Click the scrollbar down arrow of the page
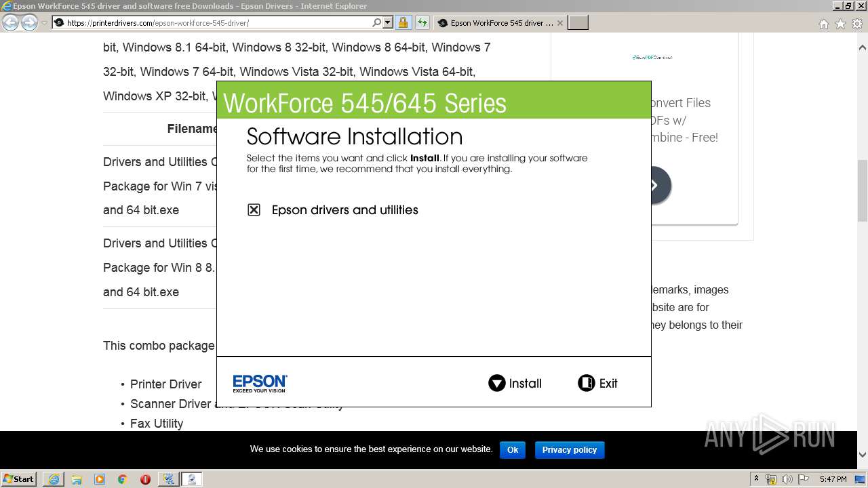Viewport: 868px width, 488px height. point(862,455)
